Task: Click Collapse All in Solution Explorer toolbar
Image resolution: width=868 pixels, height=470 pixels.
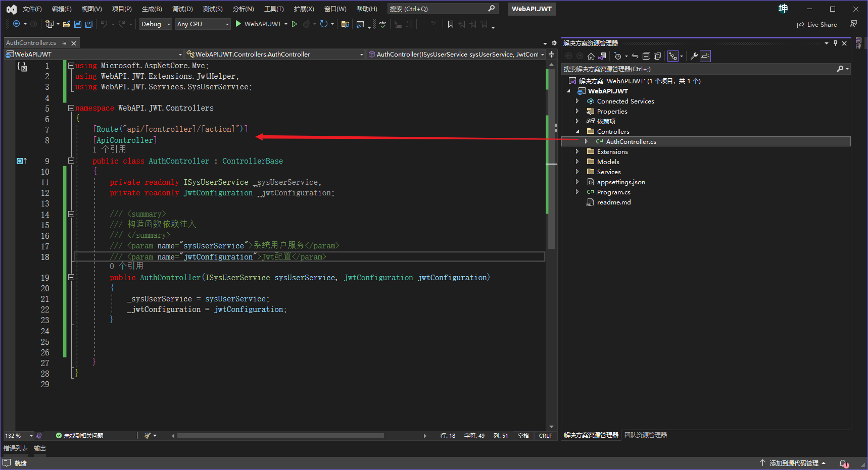Action: 647,56
